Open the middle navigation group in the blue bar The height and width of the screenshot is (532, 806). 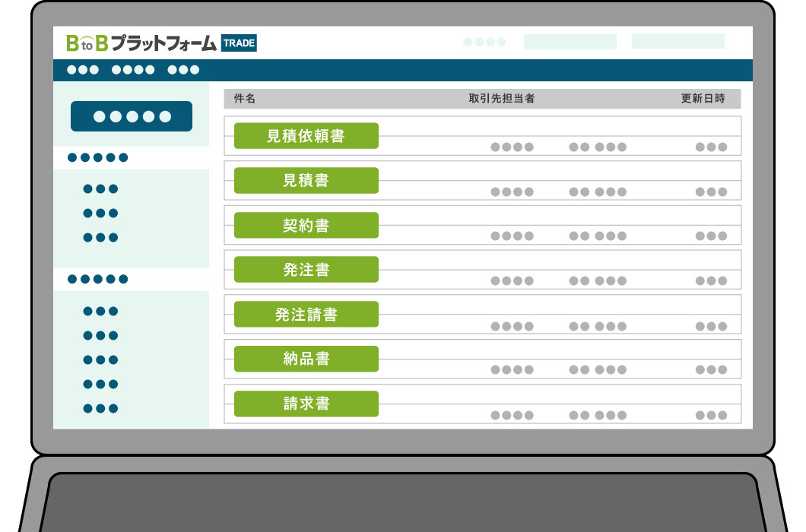tap(133, 69)
